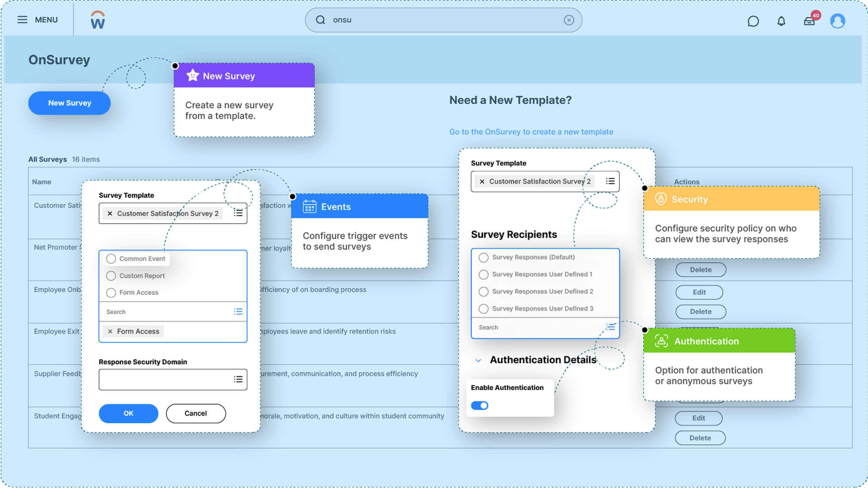
Task: Clear the search field with X icon
Action: [x=569, y=20]
